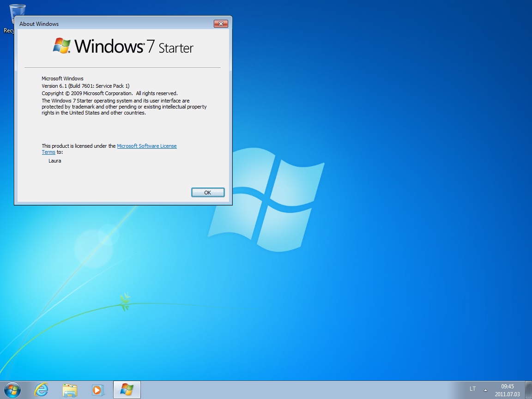Click the Windows flag logo in the dialog

61,46
